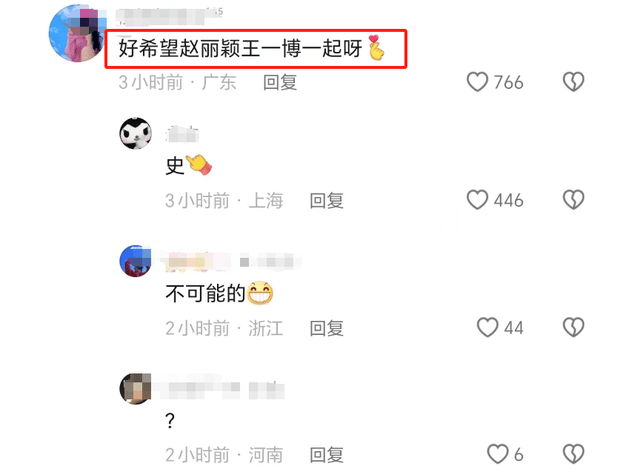Open the black-and-white cartoon avatar profile
The height and width of the screenshot is (472, 640).
[x=136, y=133]
